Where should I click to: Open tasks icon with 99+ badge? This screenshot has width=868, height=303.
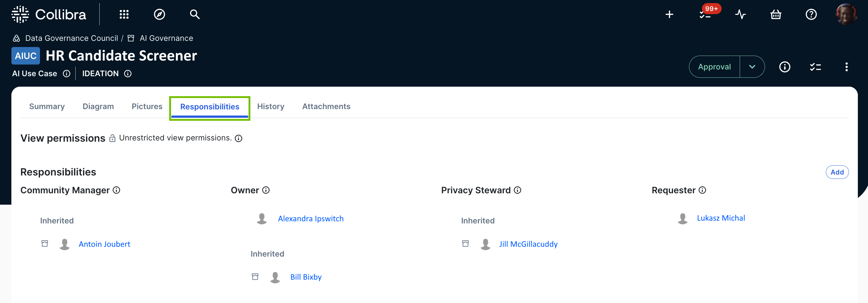(x=705, y=14)
